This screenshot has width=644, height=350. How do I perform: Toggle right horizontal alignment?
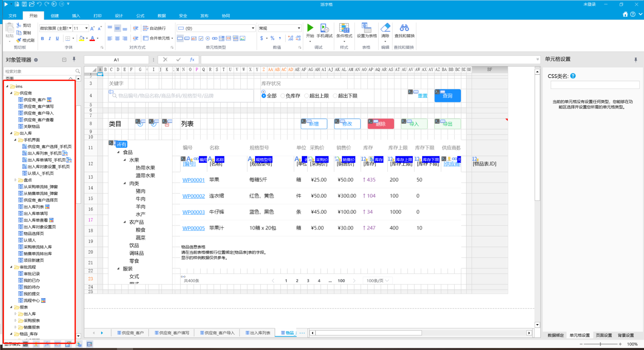click(125, 38)
